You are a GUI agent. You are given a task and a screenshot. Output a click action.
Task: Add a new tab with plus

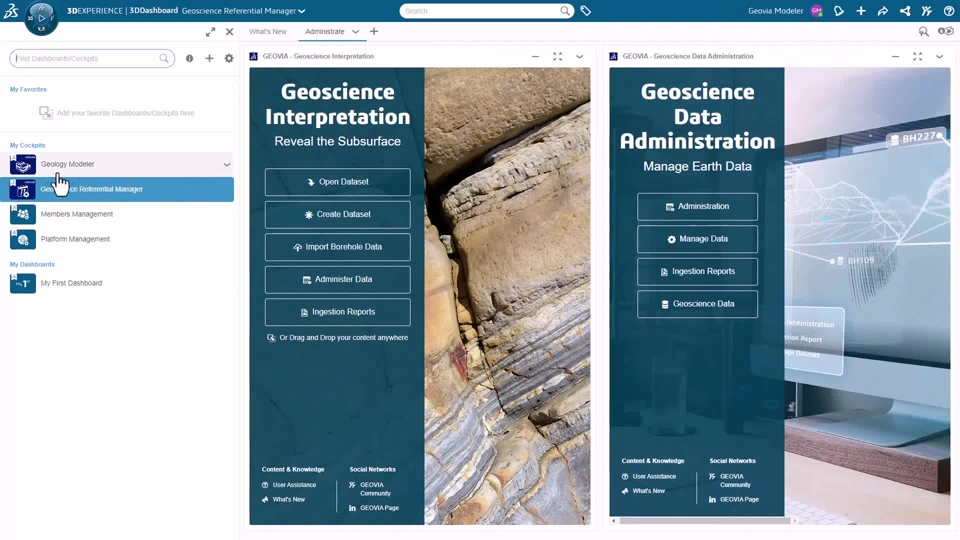[374, 31]
